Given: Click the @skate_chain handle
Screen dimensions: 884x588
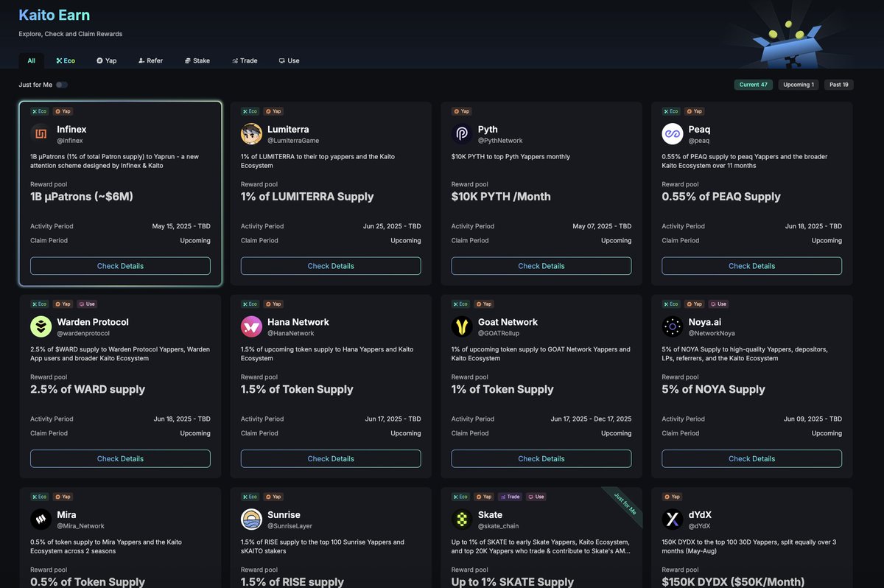Looking at the screenshot, I should coord(498,526).
